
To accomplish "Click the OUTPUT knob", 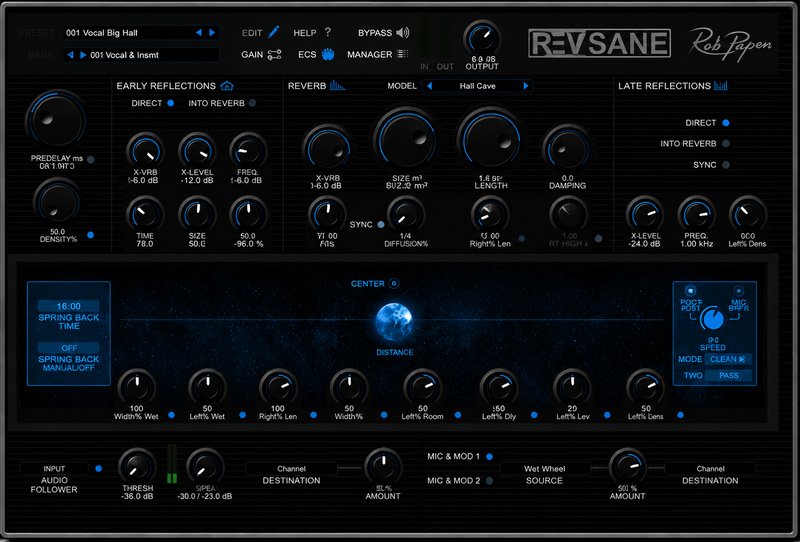I will click(x=482, y=39).
